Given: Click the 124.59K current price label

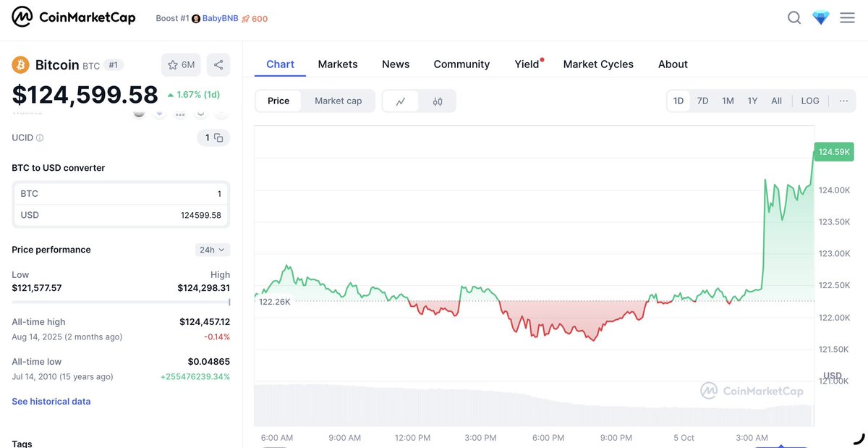Looking at the screenshot, I should [834, 152].
